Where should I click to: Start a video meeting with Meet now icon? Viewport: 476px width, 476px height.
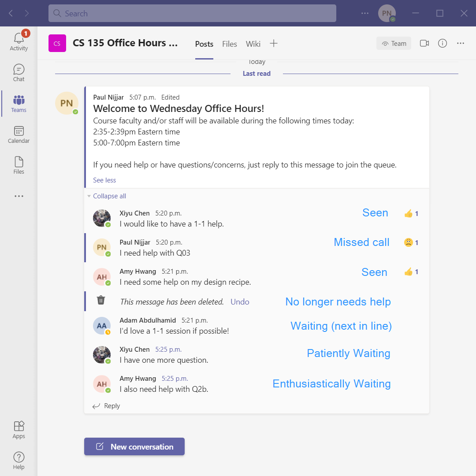pos(424,43)
